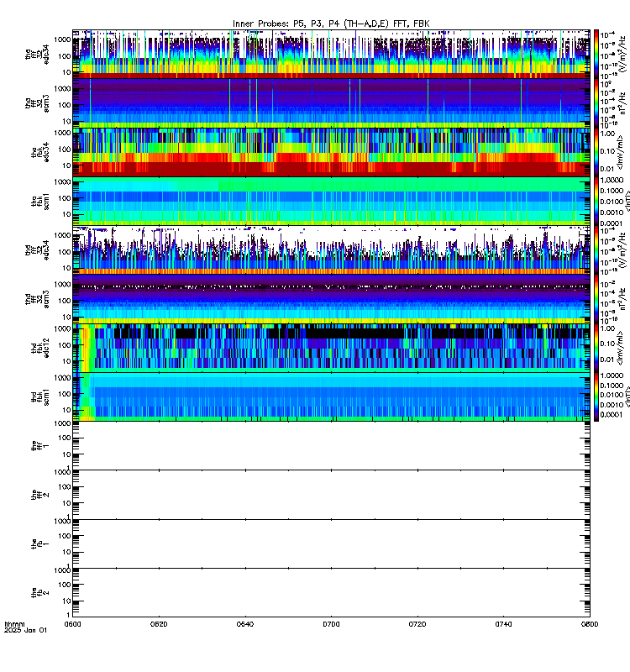Screen dimensions: 630x672
Task: Select the tha fbk edc34 spectrogram panel
Action: 331,152
